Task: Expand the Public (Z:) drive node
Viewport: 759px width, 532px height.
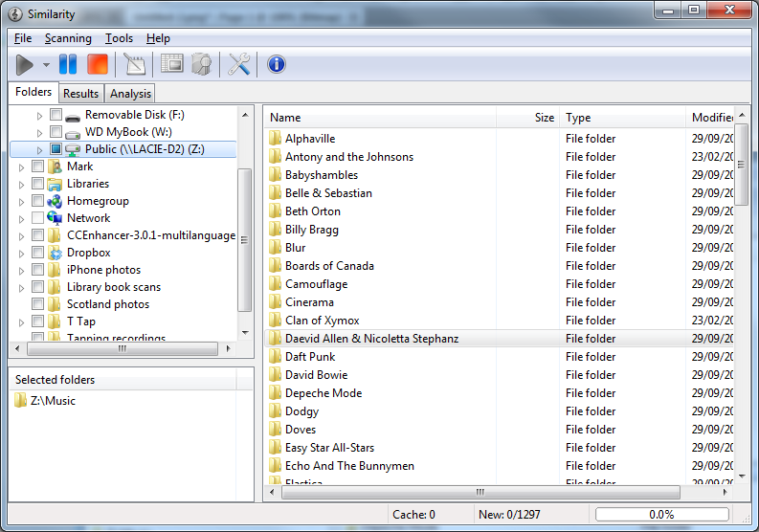Action: point(39,150)
